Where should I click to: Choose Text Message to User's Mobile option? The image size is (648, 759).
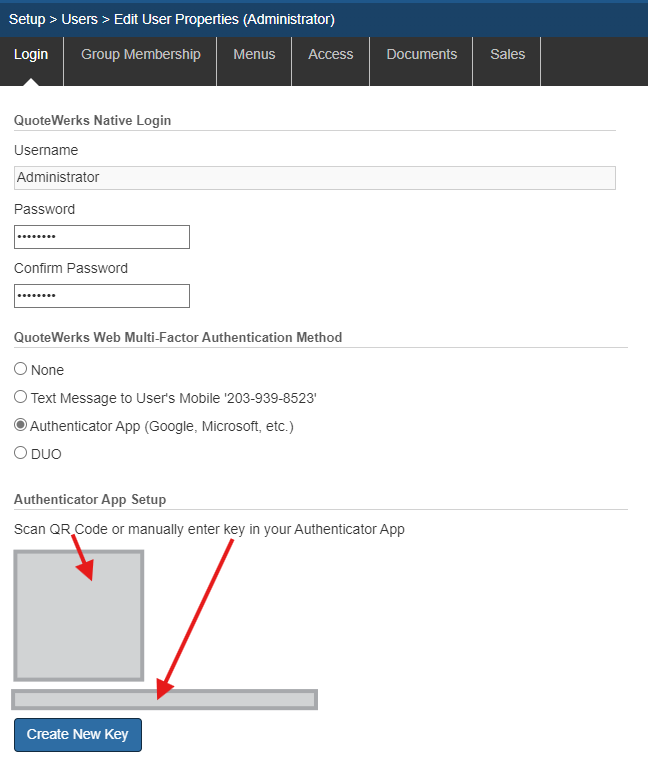tap(21, 398)
